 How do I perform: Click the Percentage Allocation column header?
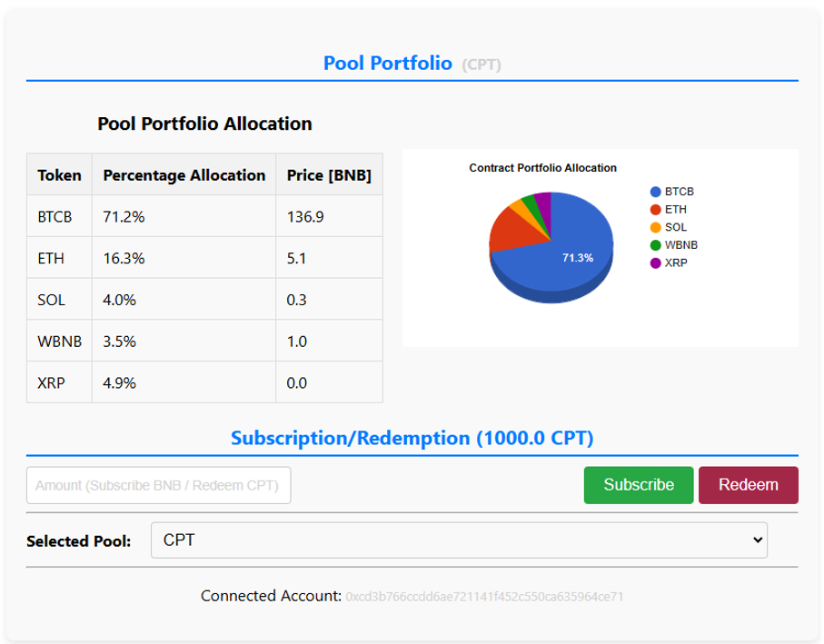pos(184,175)
